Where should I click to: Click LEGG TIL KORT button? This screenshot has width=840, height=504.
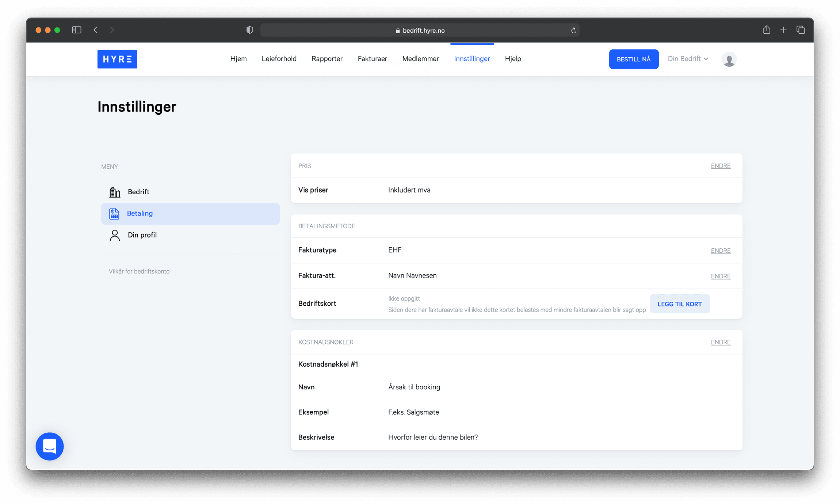[680, 304]
